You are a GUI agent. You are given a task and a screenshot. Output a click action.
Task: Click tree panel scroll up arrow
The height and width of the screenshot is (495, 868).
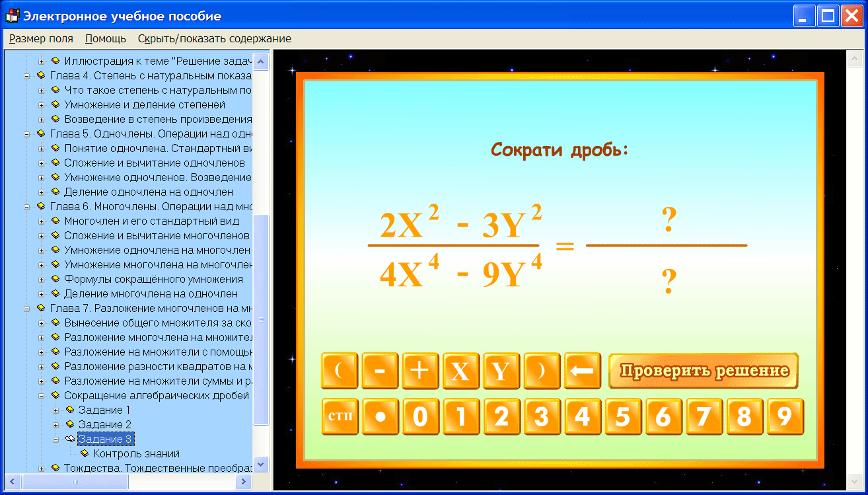[x=262, y=62]
